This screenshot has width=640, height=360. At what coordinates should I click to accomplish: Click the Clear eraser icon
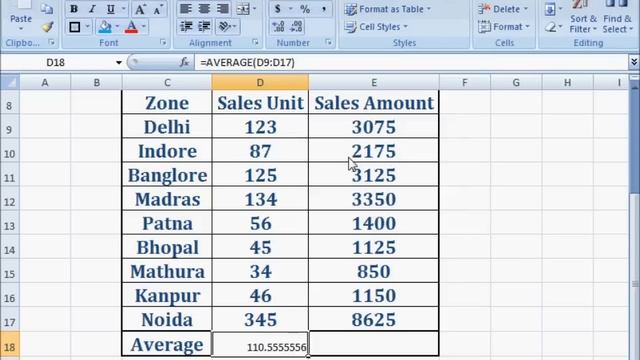(x=551, y=27)
